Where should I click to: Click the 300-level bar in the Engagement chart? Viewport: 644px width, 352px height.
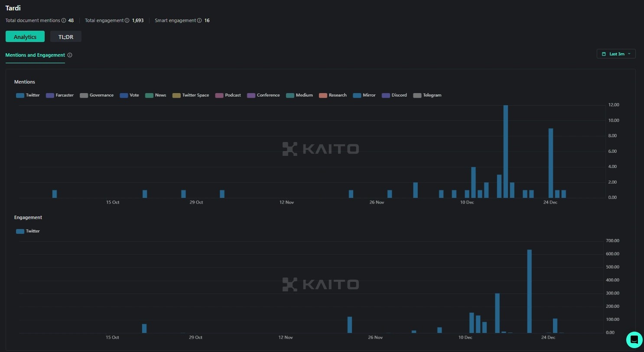click(x=498, y=313)
